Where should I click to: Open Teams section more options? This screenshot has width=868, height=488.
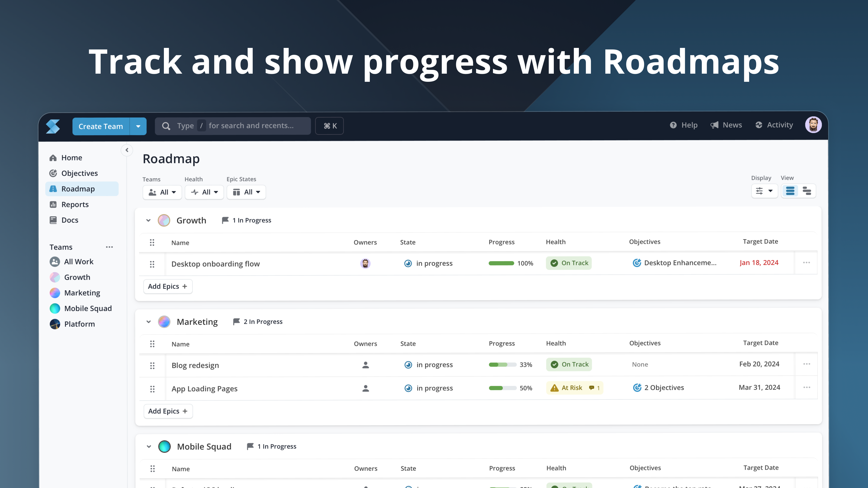pos(109,247)
